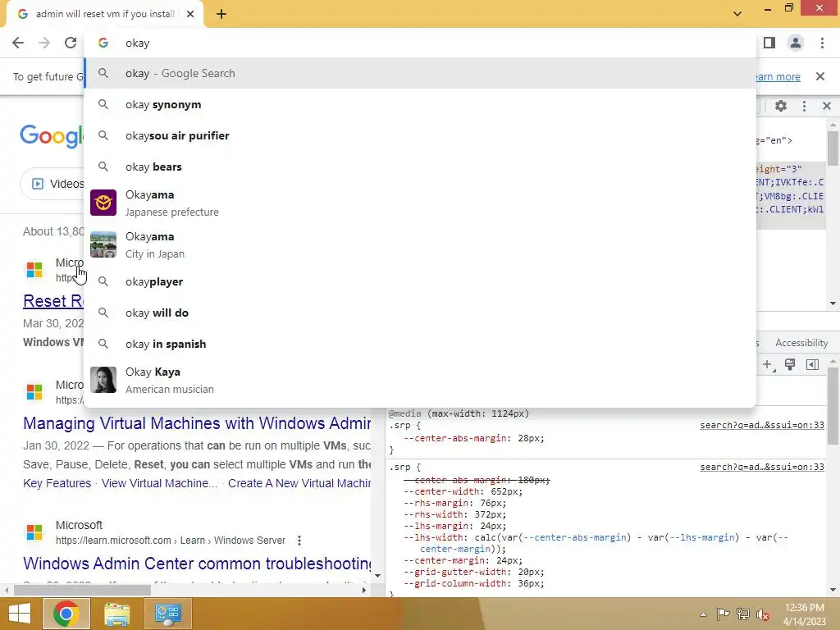
Task: Click the DevTools Elements panel scrollbar
Action: pos(833,148)
